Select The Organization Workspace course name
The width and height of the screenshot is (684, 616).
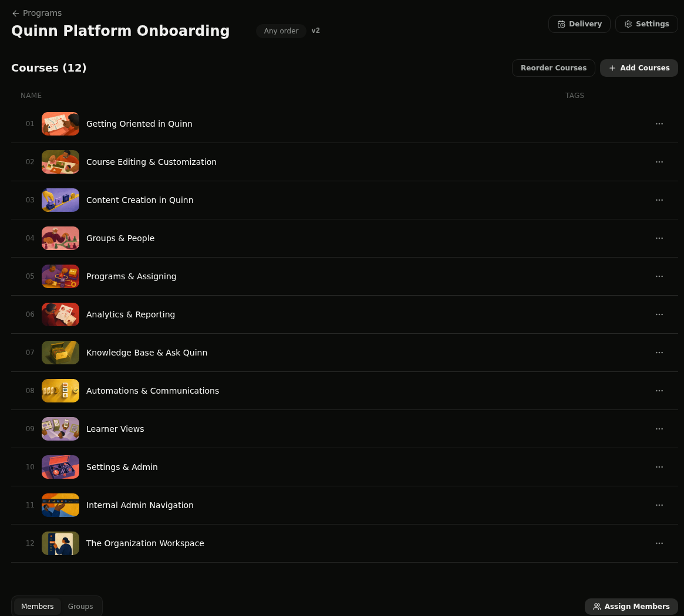click(145, 543)
